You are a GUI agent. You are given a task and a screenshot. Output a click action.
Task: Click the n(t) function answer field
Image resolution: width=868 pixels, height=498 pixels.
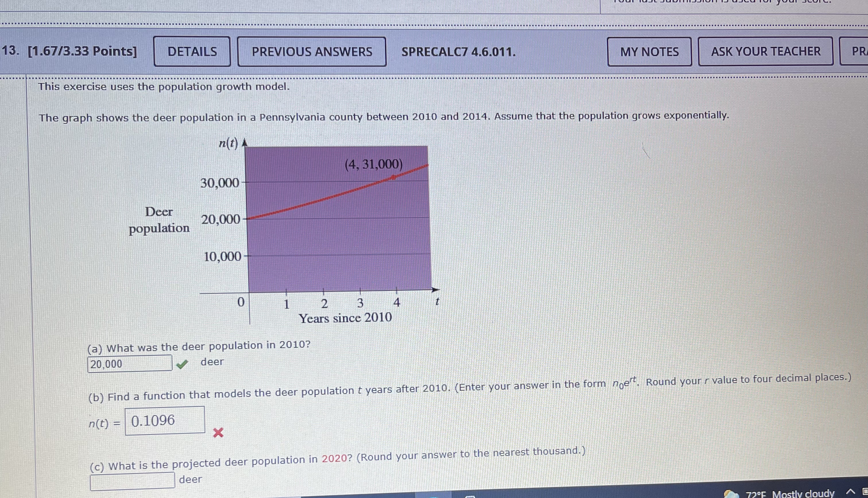165,421
